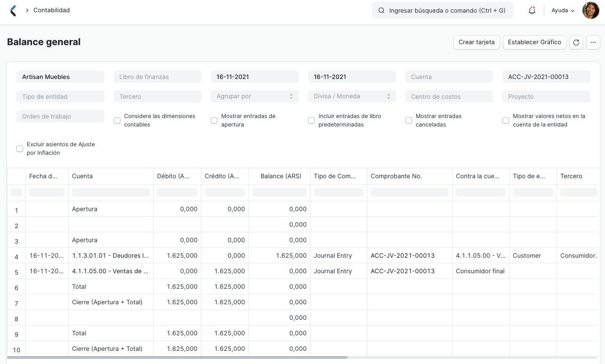Click Establecer Gráfico button
Screen dimensions: 605x364
534,42
